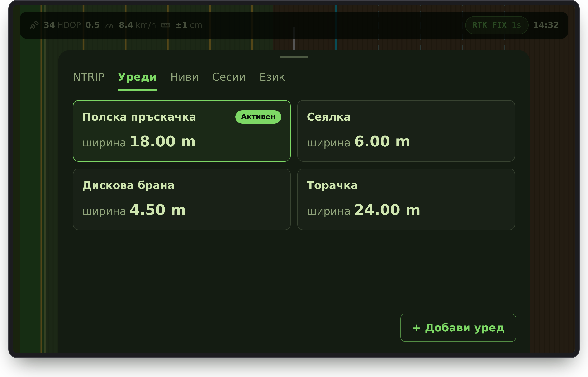The width and height of the screenshot is (588, 377).
Task: Click the 14:32 clock
Action: (x=546, y=25)
